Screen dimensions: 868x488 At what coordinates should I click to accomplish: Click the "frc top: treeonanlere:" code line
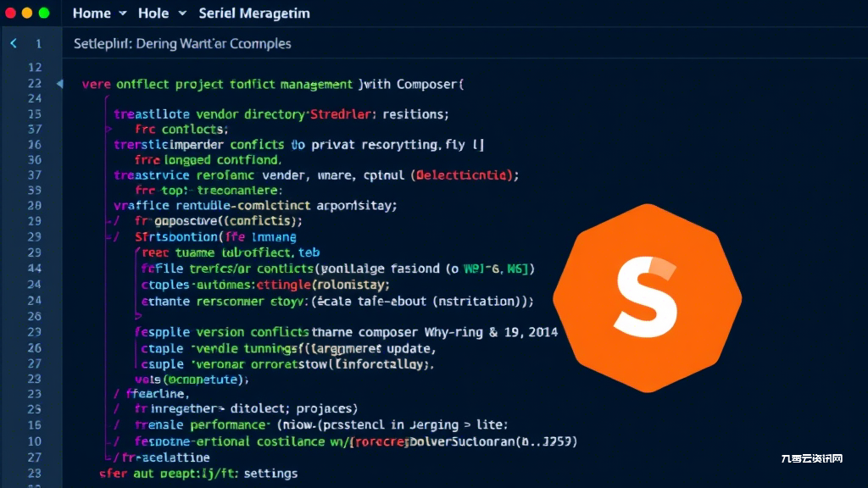pos(209,191)
